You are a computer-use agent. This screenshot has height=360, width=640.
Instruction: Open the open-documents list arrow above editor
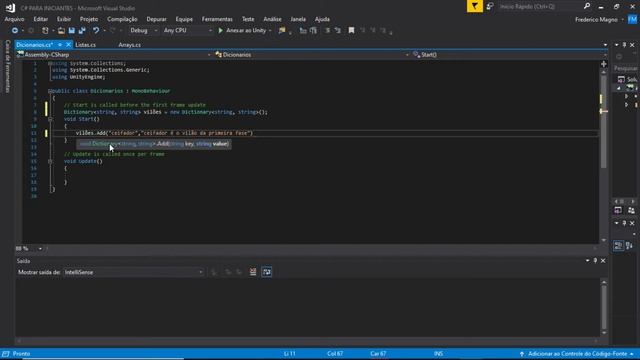coord(605,45)
